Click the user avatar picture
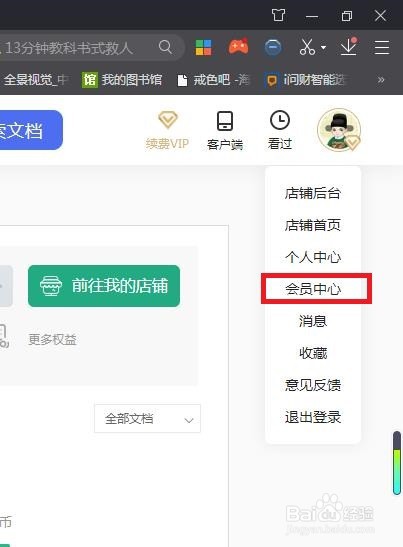The height and width of the screenshot is (547, 403). (339, 130)
